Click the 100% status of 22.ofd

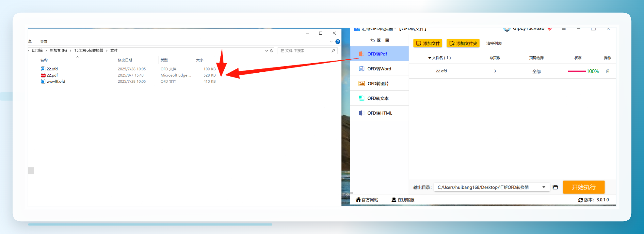point(592,71)
